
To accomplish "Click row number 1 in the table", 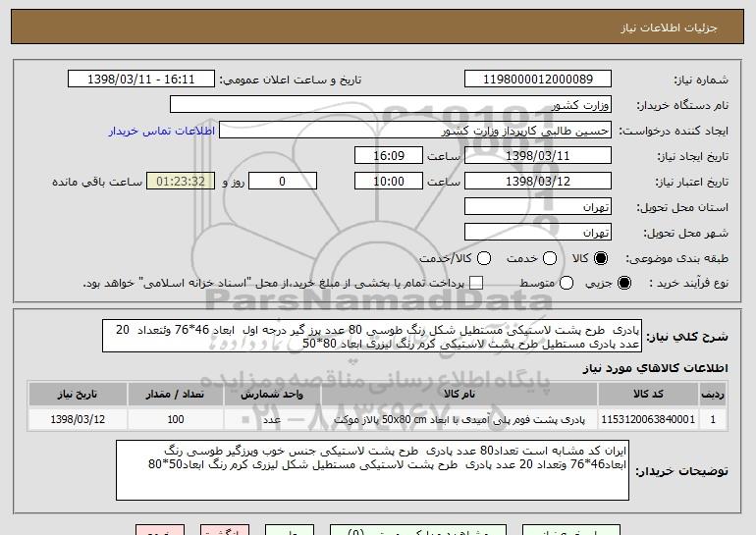I will tap(713, 419).
